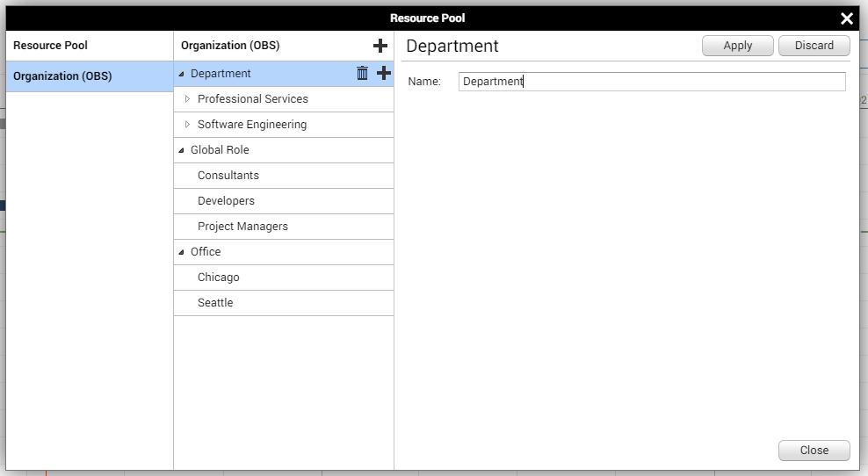Add new item in Organization (OBS) header
The image size is (868, 476).
click(380, 46)
